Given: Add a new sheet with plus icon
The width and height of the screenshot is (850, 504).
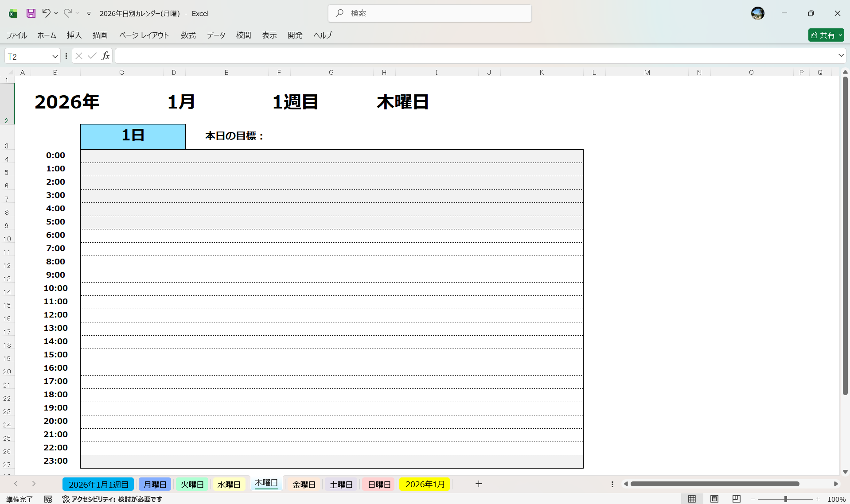Looking at the screenshot, I should coord(479,484).
